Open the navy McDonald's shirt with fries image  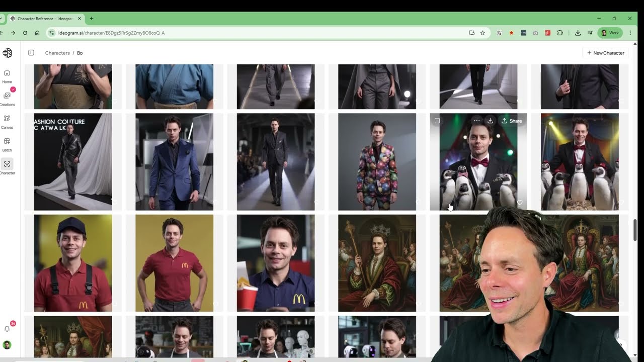pyautogui.click(x=276, y=263)
